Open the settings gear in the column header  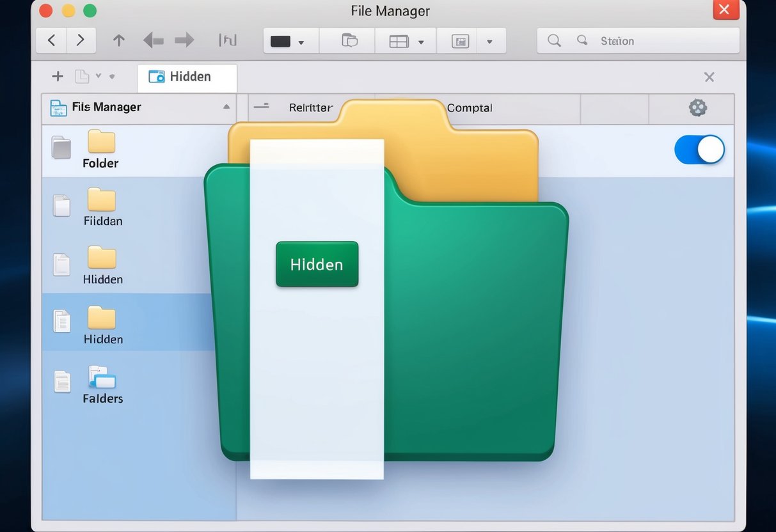697,109
